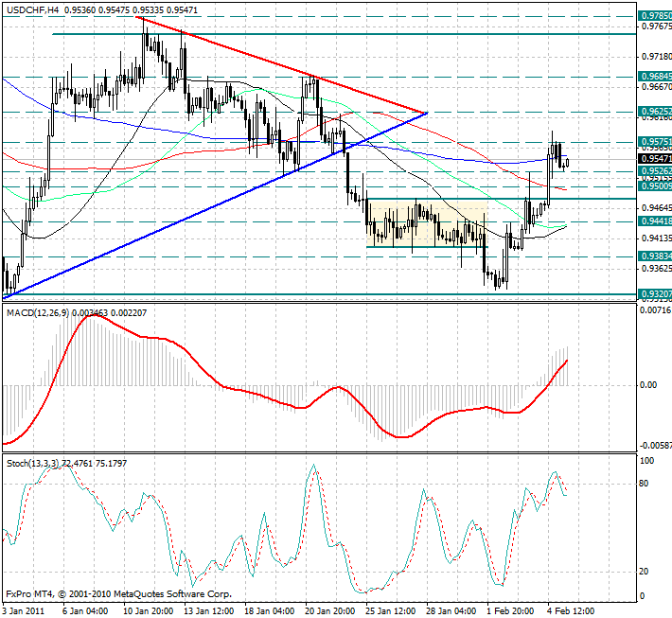The width and height of the screenshot is (672, 618).
Task: Click the highlighted 0.93834 level label
Action: point(655,256)
